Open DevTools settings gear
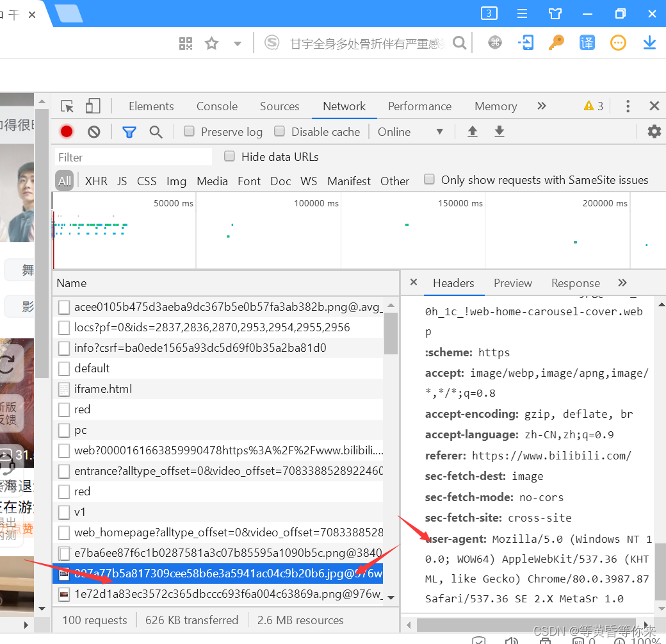The width and height of the screenshot is (666, 644). [654, 131]
